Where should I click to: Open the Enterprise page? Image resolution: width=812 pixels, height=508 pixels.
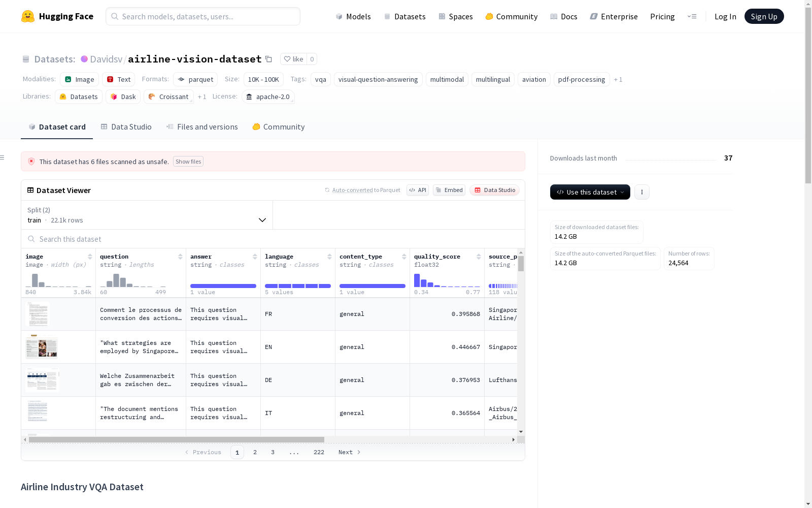[614, 16]
